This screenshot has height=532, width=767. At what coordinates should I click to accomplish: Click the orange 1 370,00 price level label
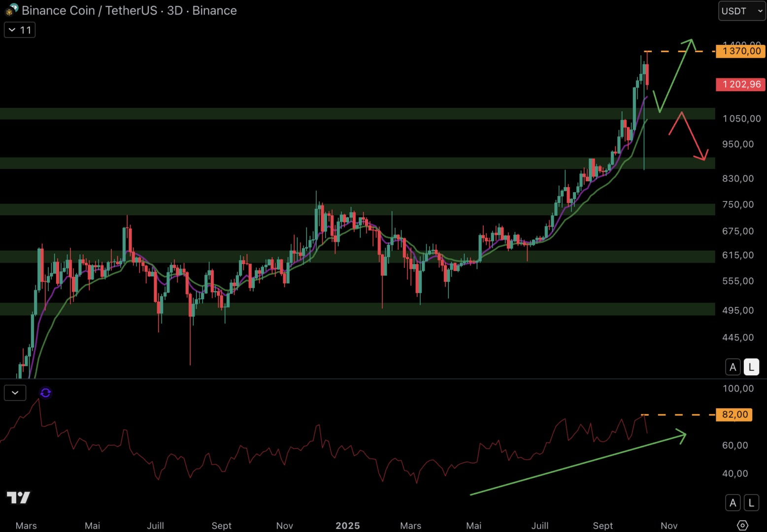(x=741, y=51)
